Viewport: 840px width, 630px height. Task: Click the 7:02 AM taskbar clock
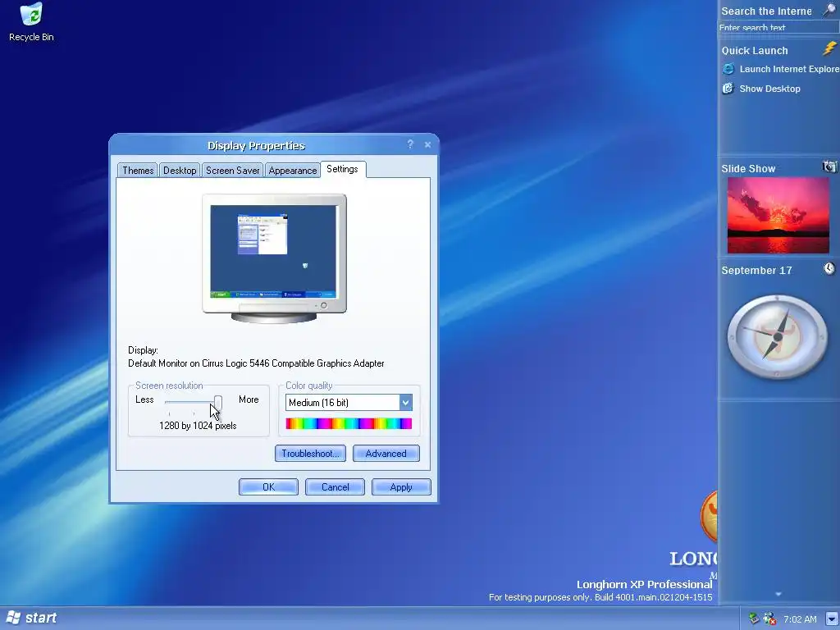tap(800, 619)
